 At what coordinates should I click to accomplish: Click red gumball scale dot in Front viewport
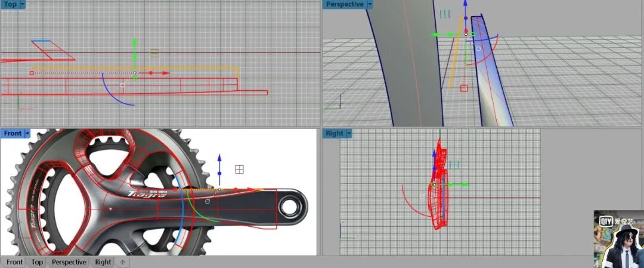(236, 189)
